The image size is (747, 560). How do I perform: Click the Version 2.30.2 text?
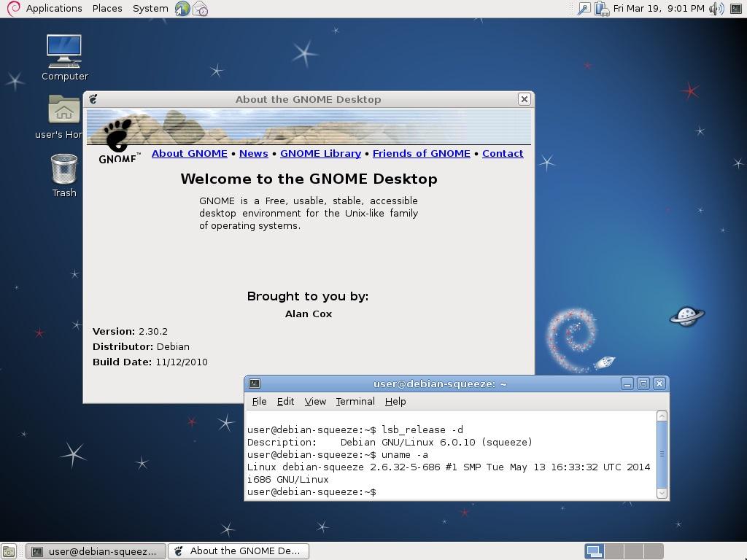tap(130, 332)
